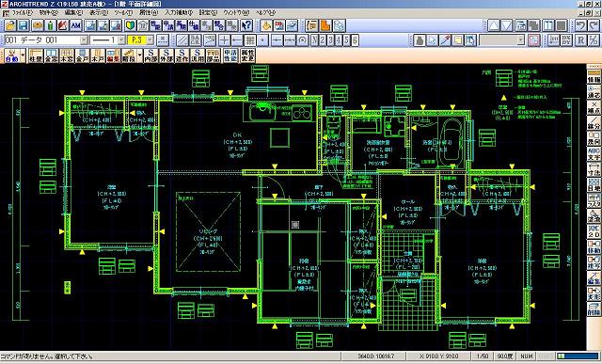Viewport: 602px width, 364px height.
Task: Select the 削除 delete tool in sidebar
Action: (594, 309)
